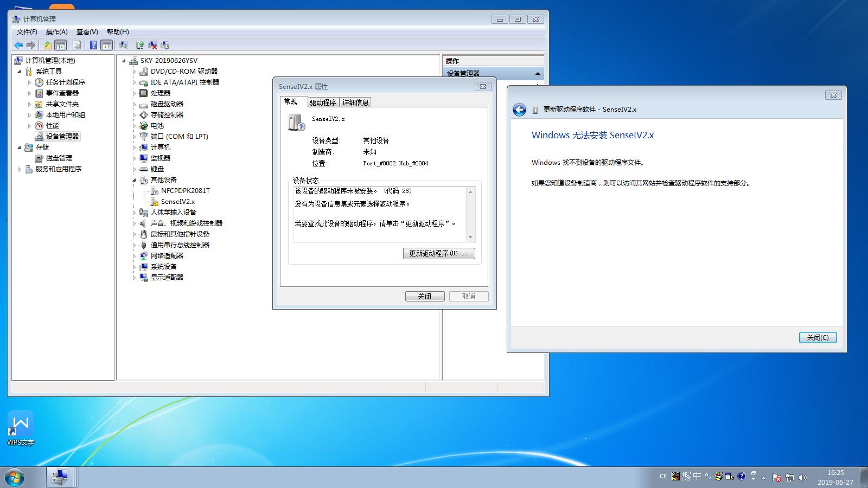Switch to the 详细信息 (Details) tab

click(x=356, y=102)
